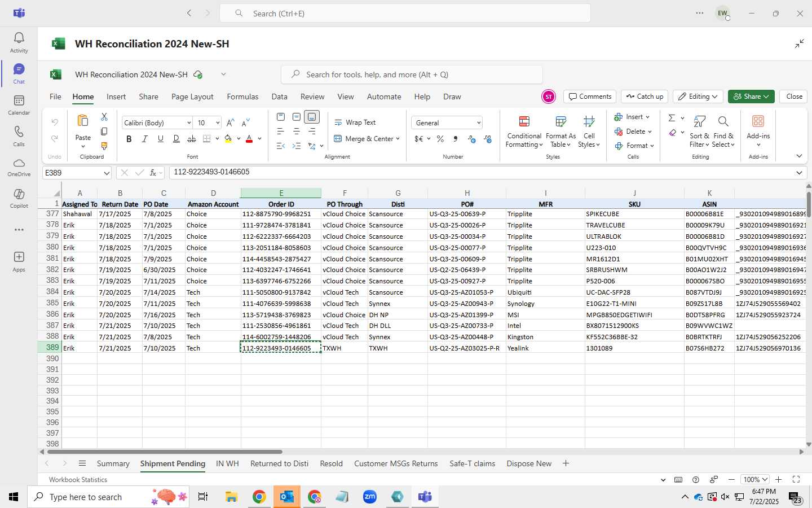Viewport: 812px width, 508px height.
Task: Toggle top align
Action: (281, 117)
